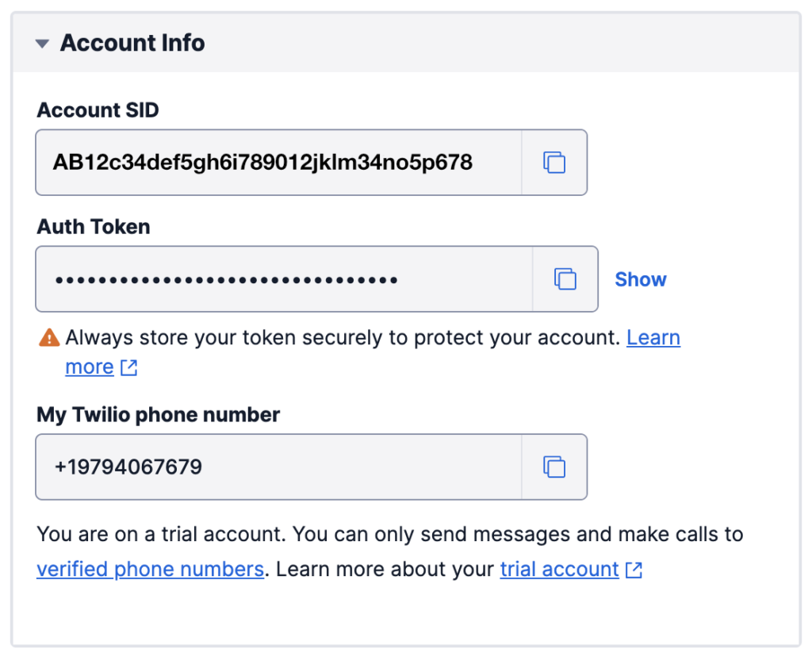Click the Account Info header title
The image size is (812, 657).
click(x=132, y=43)
